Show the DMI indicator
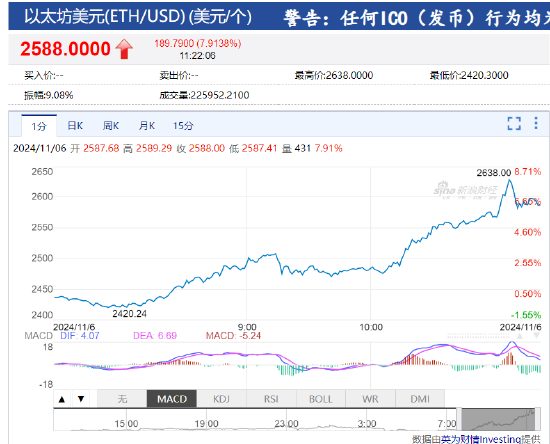Image resolution: width=550 pixels, height=444 pixels. tap(420, 399)
